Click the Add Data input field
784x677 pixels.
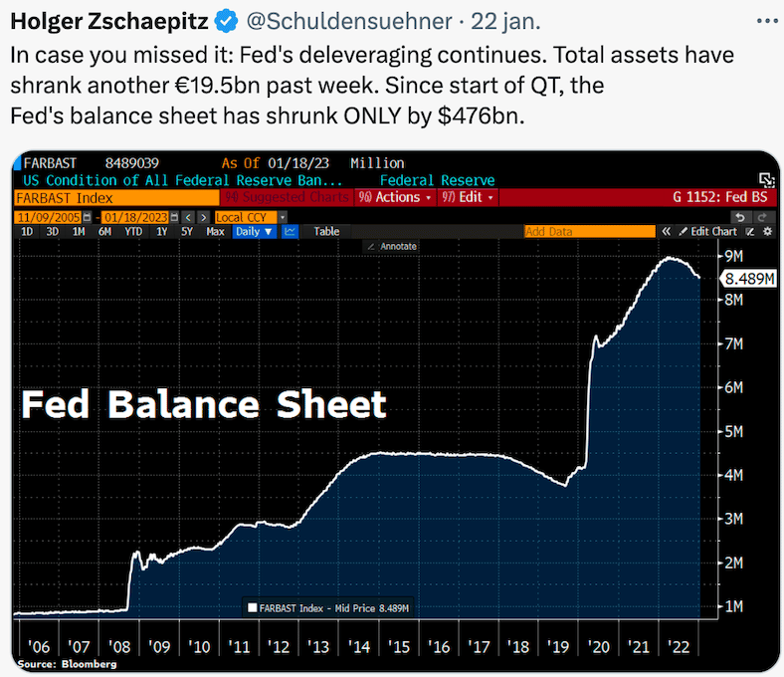click(x=590, y=232)
